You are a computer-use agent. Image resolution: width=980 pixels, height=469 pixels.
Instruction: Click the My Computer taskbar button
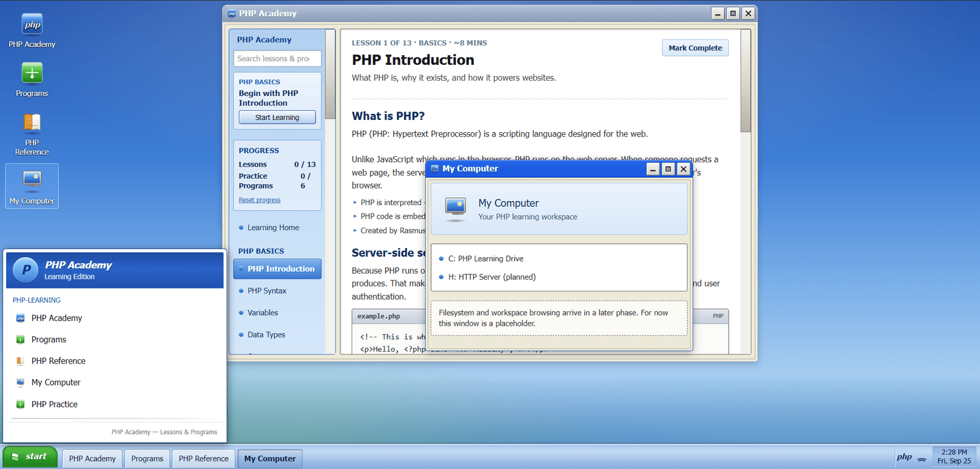pos(269,459)
